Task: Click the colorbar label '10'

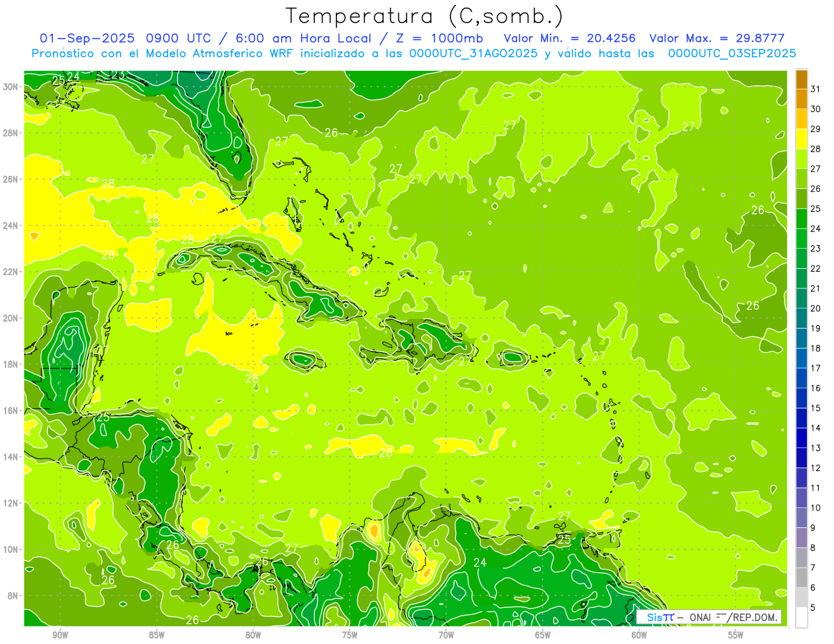Action: coord(816,508)
